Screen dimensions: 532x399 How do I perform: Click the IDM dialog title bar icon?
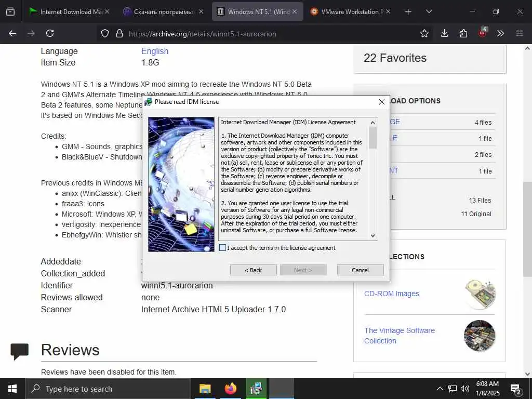point(148,102)
